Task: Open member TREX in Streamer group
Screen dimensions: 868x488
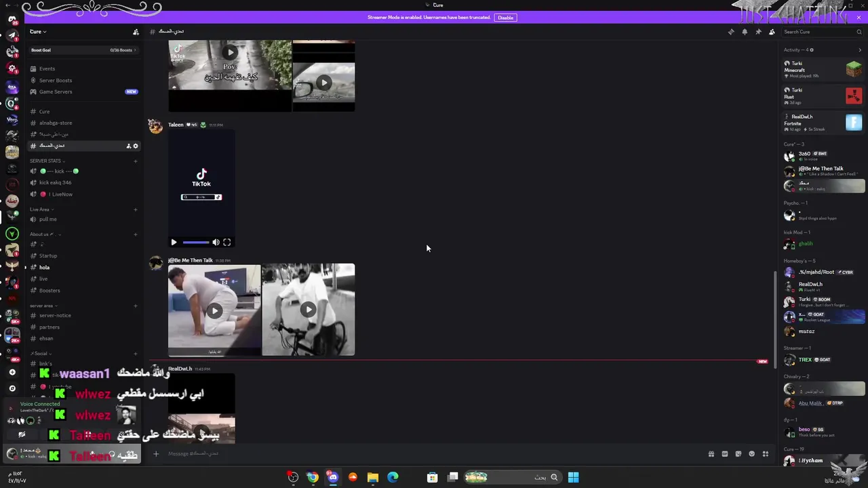Action: tap(823, 360)
